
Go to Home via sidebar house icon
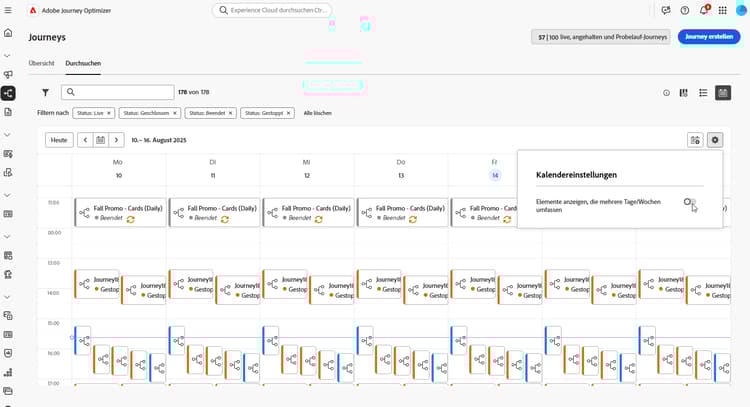[x=8, y=33]
